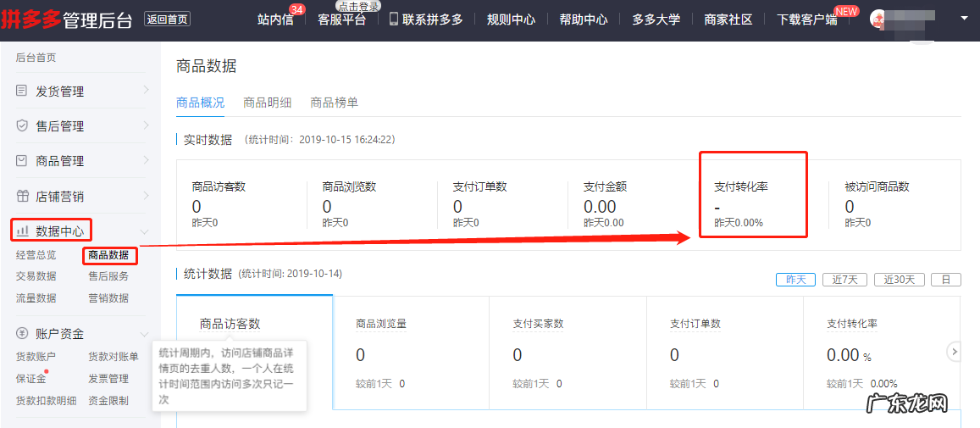Click the 返回首页 button
The height and width of the screenshot is (428, 980).
tap(168, 19)
